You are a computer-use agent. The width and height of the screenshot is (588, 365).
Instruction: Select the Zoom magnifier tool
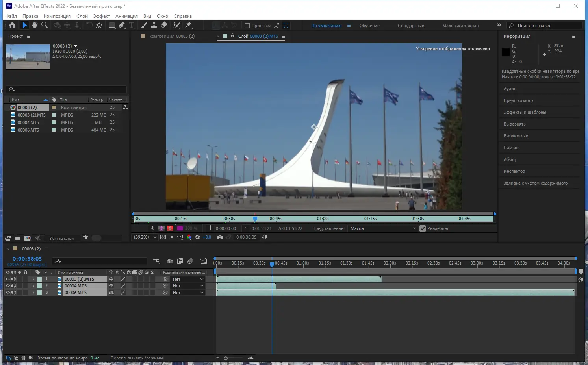[x=45, y=25]
